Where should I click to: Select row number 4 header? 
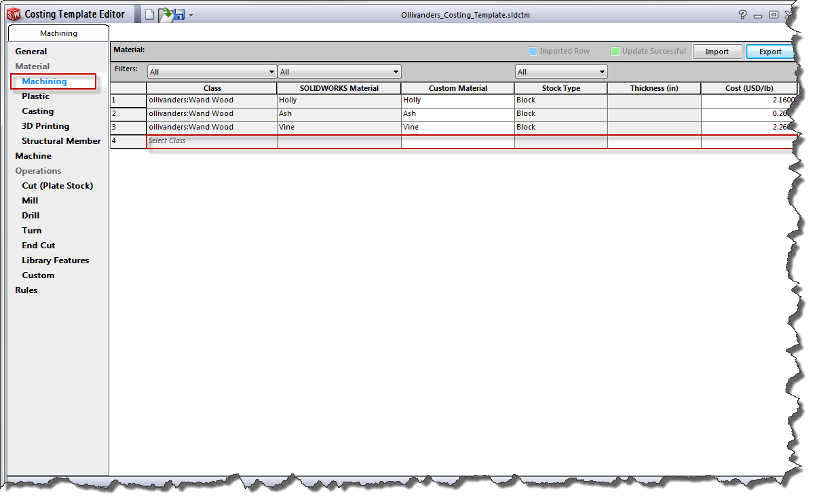(128, 141)
